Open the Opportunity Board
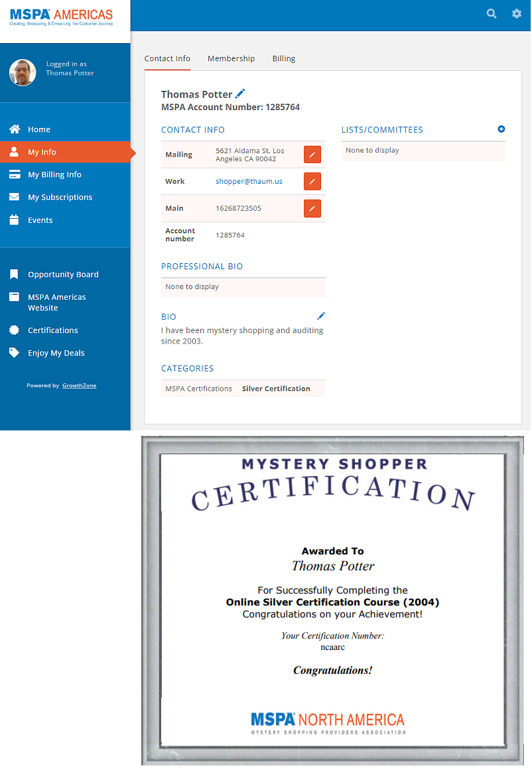The image size is (532, 768). 63,275
